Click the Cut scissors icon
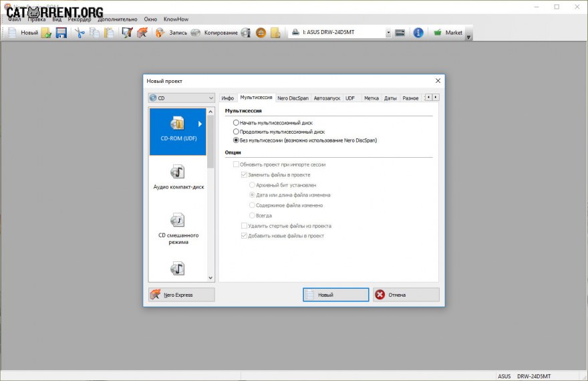 (80, 33)
